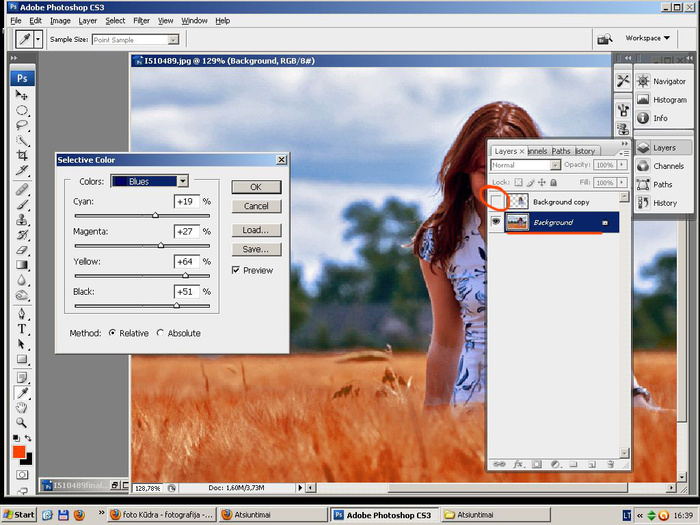
Task: Show the Background copy layer
Action: [496, 202]
